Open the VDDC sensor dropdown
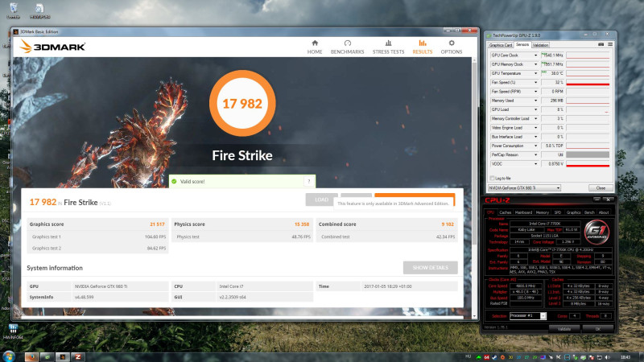 point(535,164)
